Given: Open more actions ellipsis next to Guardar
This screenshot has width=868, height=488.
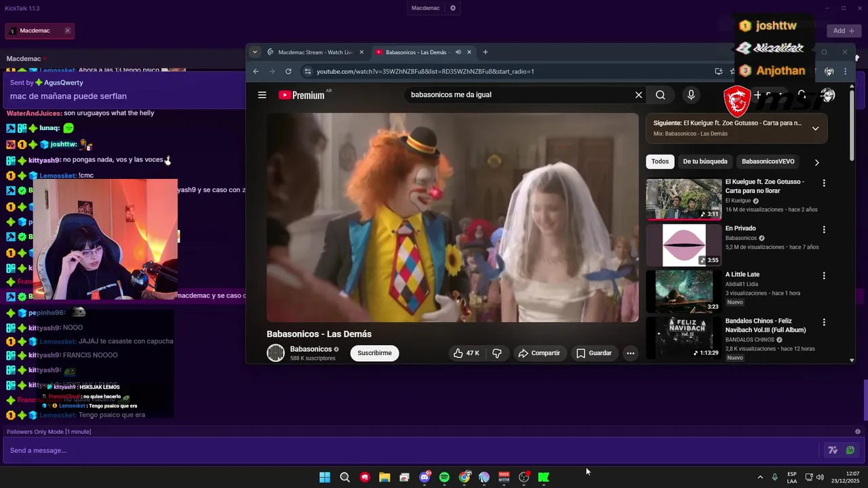Looking at the screenshot, I should point(630,353).
